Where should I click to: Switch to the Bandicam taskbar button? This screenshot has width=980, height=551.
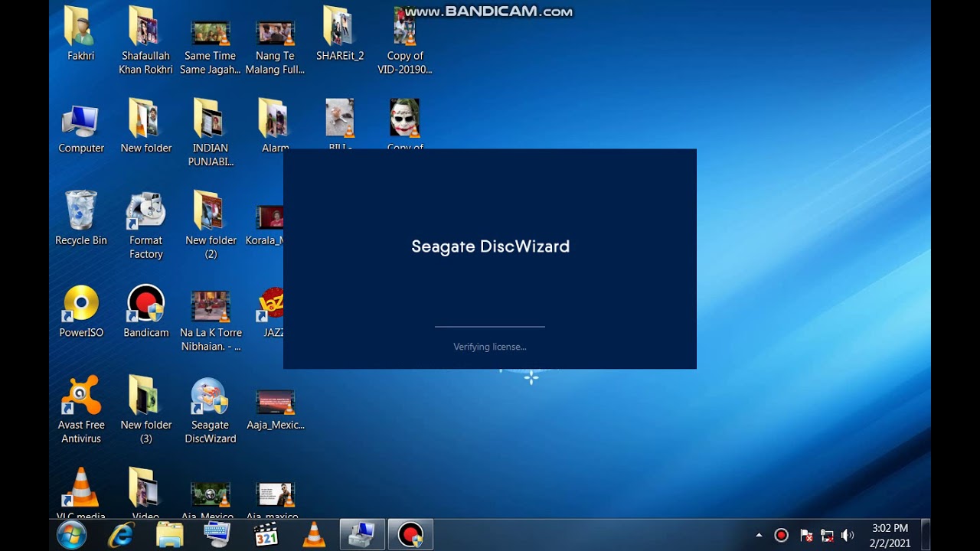(x=410, y=535)
